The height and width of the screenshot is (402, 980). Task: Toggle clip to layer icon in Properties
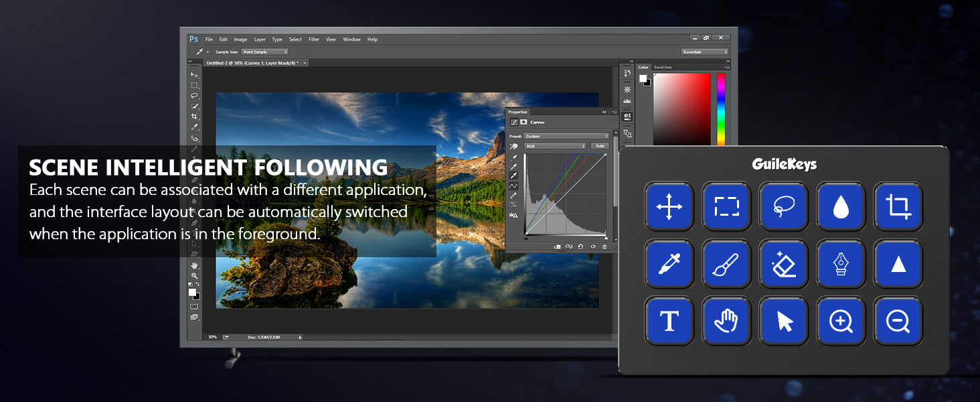[x=557, y=247]
